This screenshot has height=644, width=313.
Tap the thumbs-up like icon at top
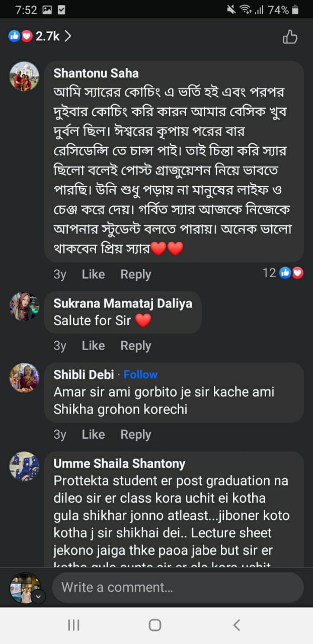290,37
